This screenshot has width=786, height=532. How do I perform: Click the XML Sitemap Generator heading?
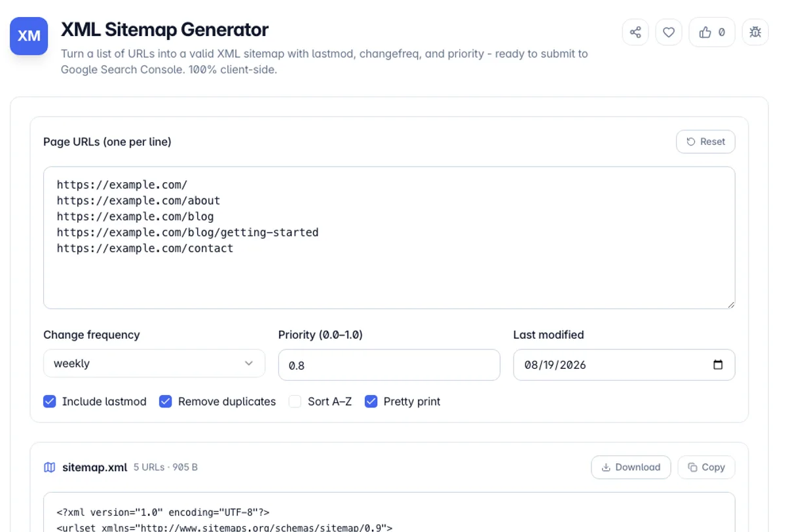coord(164,30)
